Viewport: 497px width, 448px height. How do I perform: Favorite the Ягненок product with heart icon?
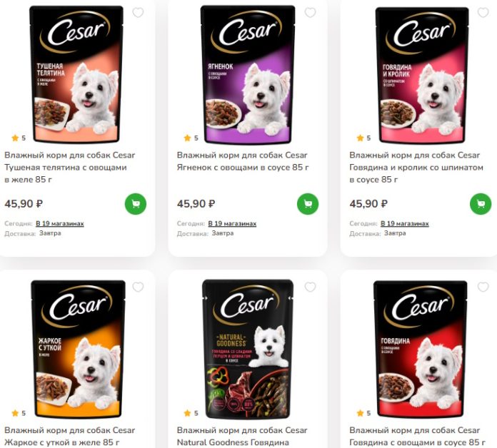311,13
